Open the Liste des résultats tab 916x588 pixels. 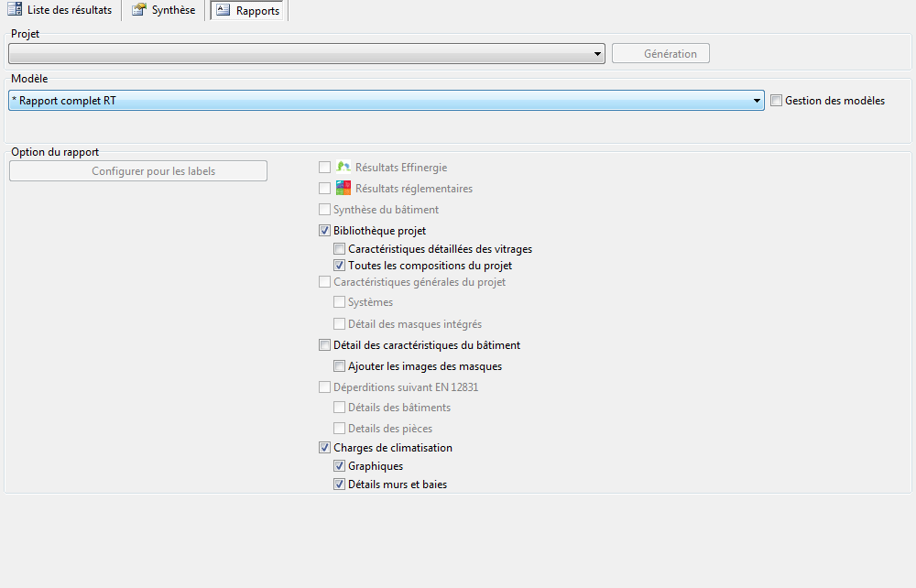[60, 10]
